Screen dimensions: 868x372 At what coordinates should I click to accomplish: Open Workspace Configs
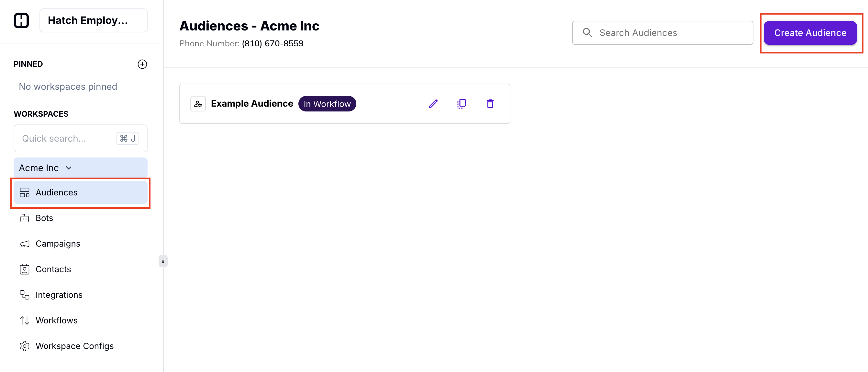74,346
